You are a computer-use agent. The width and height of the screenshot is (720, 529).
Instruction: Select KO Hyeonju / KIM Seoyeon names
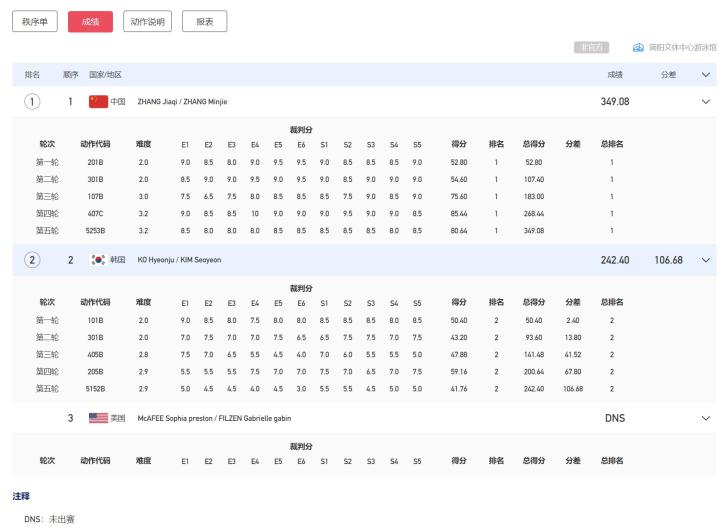pyautogui.click(x=179, y=260)
